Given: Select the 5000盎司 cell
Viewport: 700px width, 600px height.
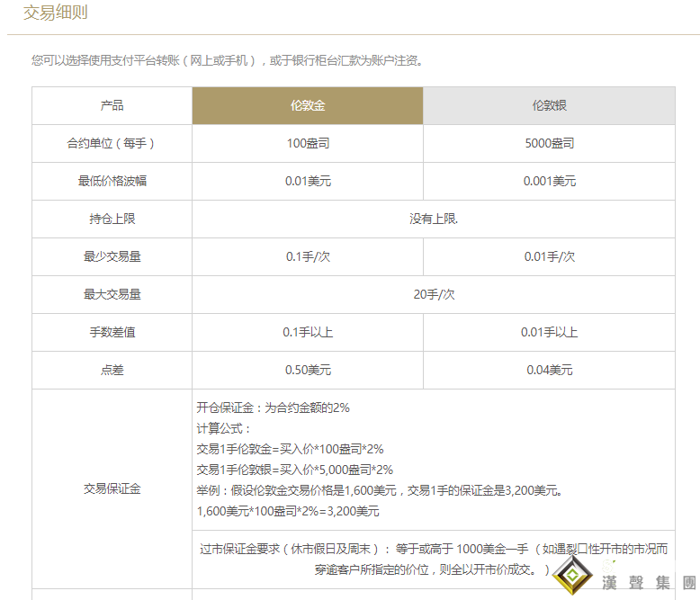Looking at the screenshot, I should coord(549,143).
